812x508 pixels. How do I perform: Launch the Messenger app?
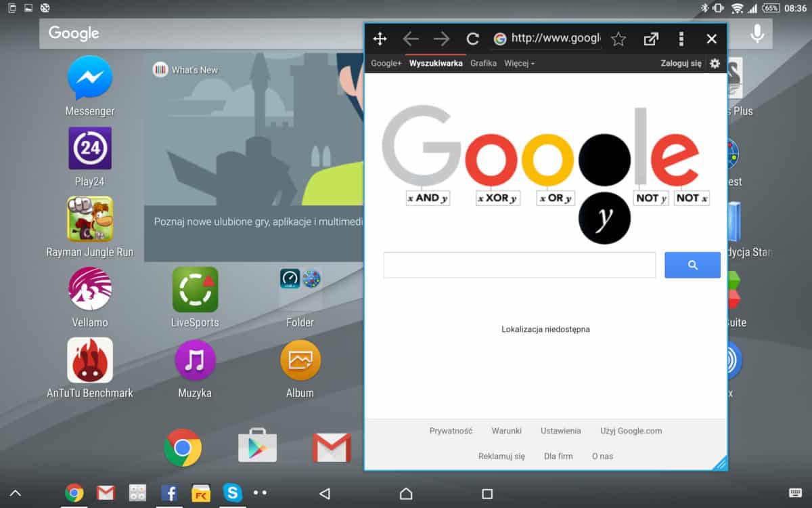pos(90,79)
